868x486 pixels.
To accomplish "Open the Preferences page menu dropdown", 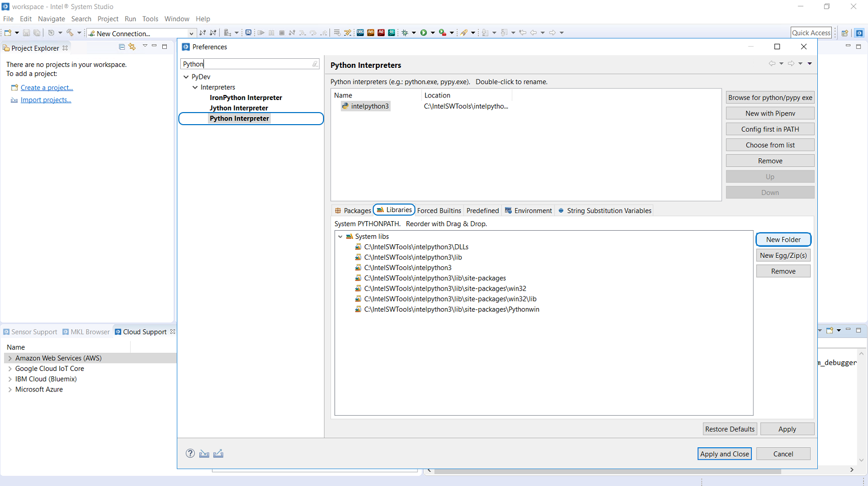I will pos(810,64).
